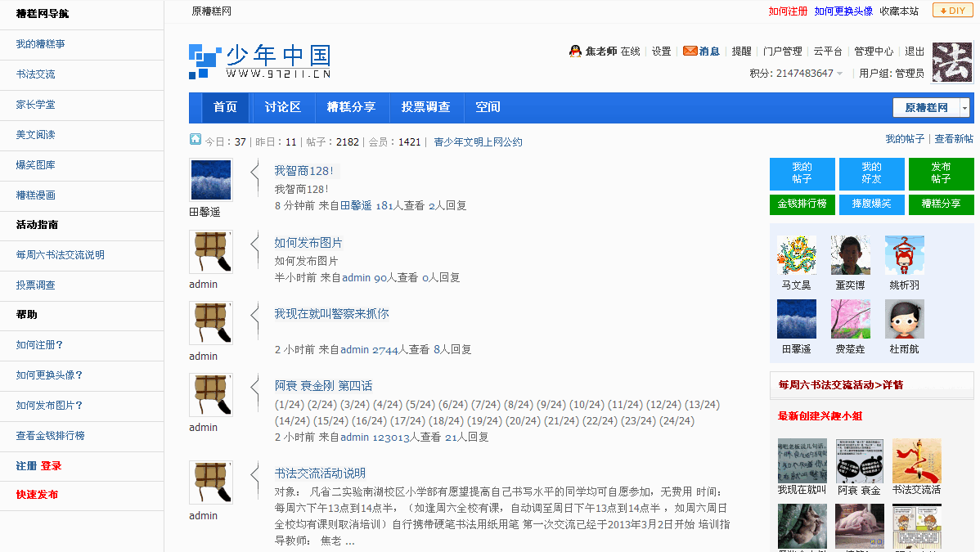Open 姚析羽 cartoon avatar
Image resolution: width=980 pixels, height=552 pixels.
(905, 255)
